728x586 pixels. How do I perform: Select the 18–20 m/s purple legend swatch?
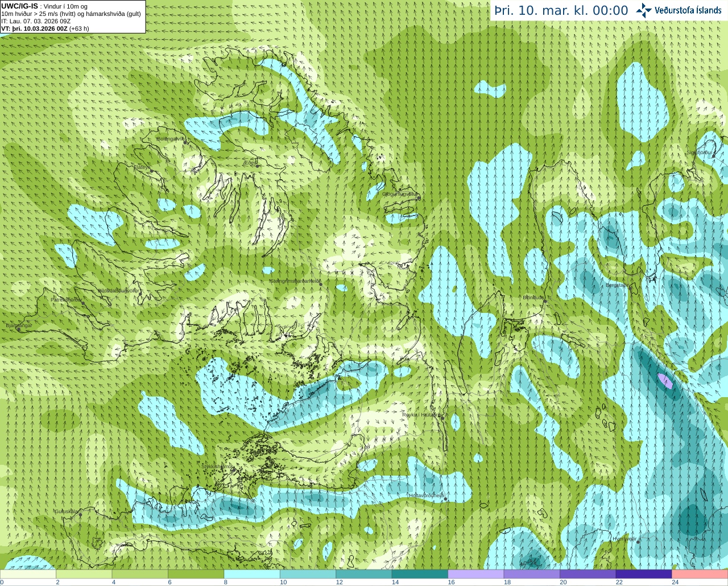coord(532,574)
